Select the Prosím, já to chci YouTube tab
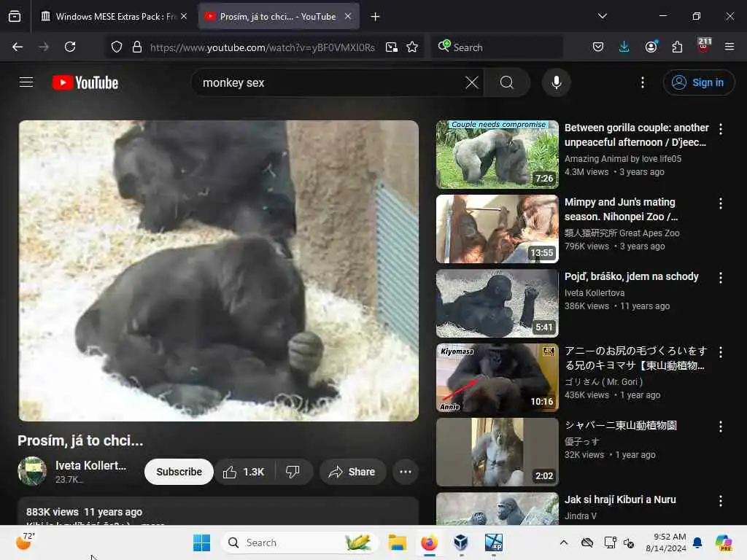This screenshot has width=747, height=560. (279, 17)
